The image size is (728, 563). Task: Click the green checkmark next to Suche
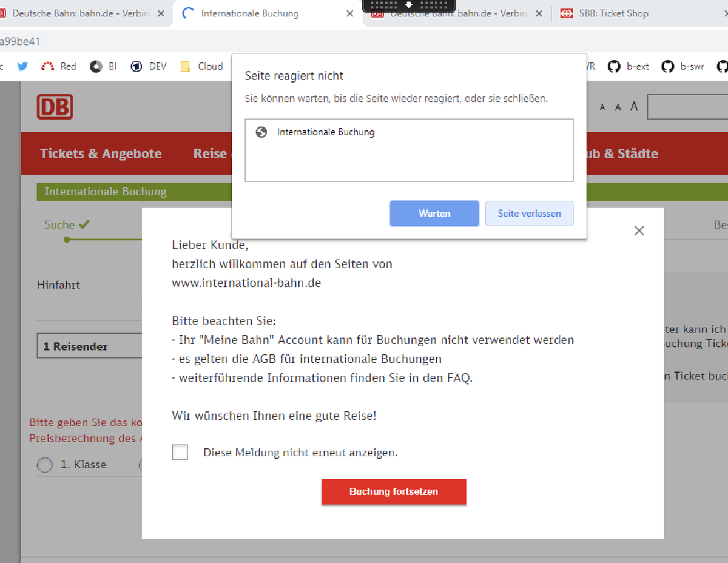point(84,224)
